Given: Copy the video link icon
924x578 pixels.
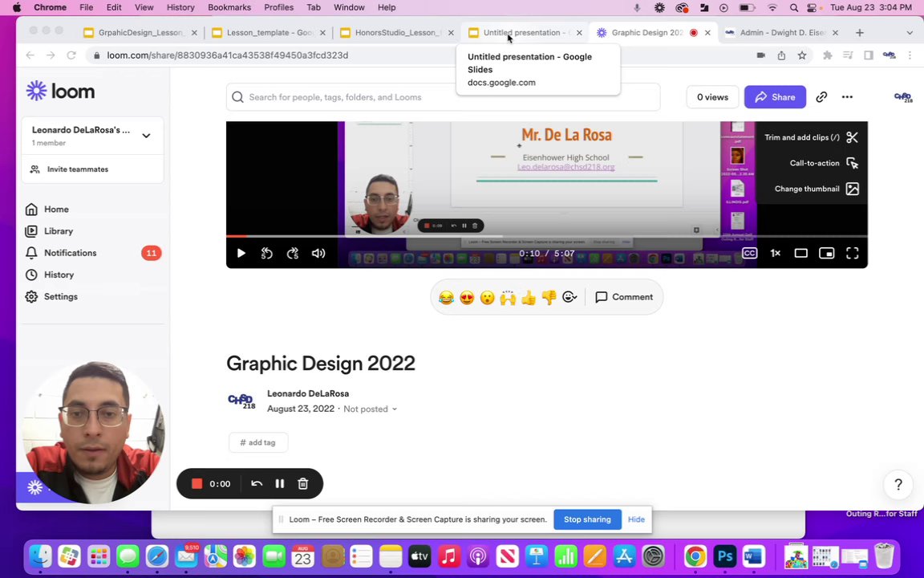Looking at the screenshot, I should pyautogui.click(x=821, y=97).
